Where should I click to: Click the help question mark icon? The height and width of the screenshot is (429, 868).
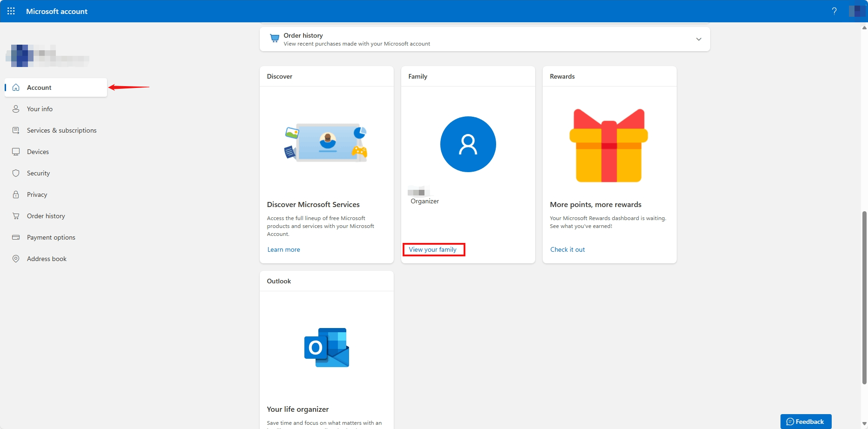click(834, 11)
